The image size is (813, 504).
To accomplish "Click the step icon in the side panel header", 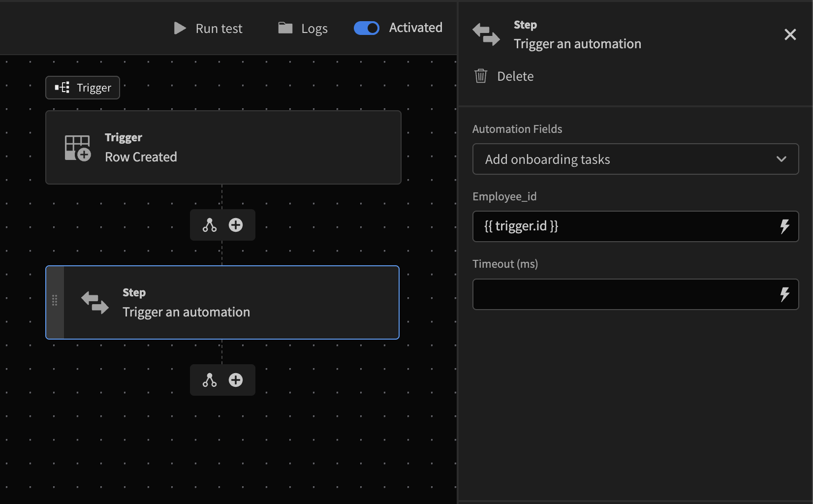I will pos(486,34).
